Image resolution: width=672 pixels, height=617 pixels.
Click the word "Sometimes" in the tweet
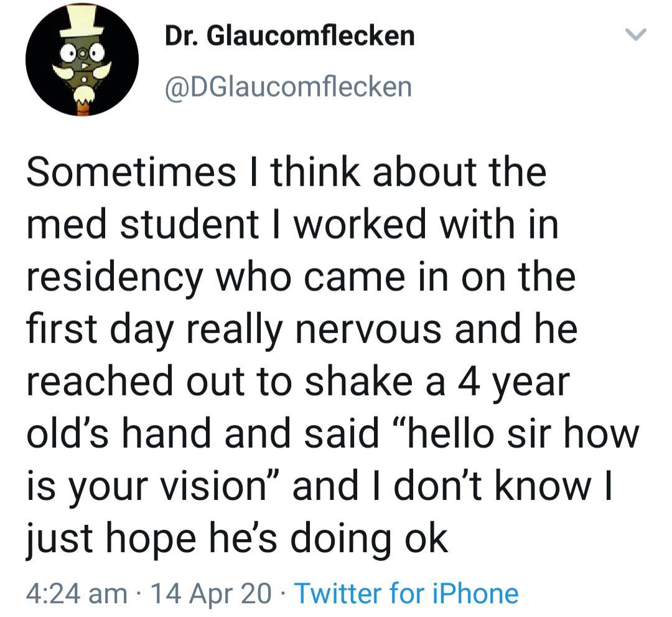coord(128,172)
